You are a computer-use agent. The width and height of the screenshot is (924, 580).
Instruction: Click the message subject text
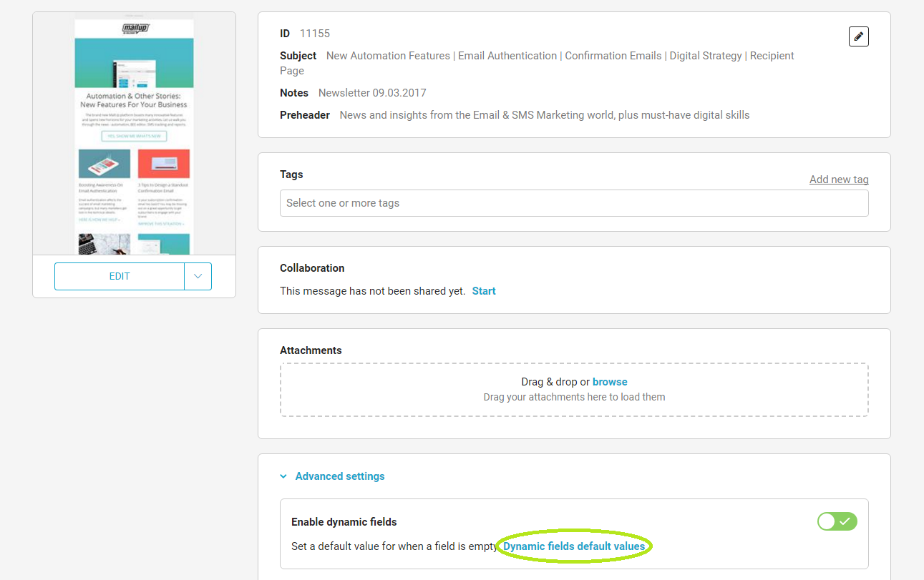(x=560, y=56)
